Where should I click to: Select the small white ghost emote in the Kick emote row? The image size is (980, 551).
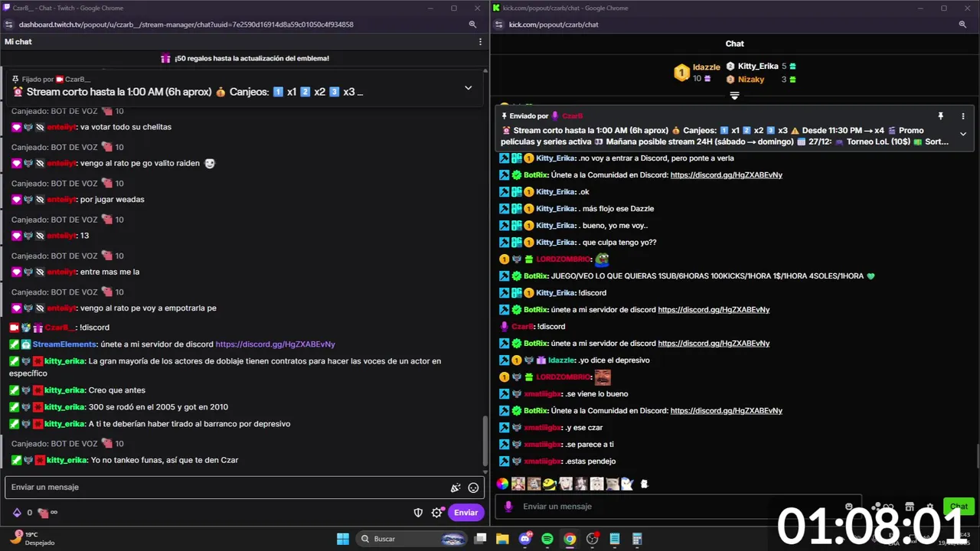tap(645, 484)
